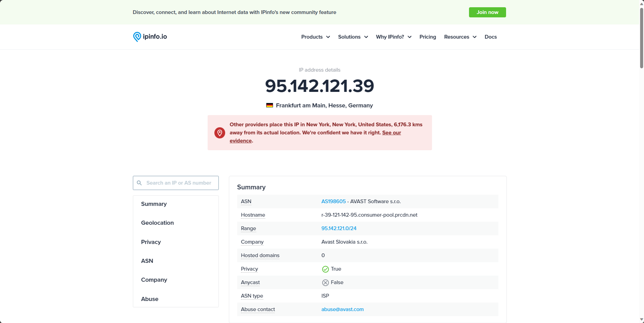Click the ASN type row label
The width and height of the screenshot is (644, 323).
(x=252, y=296)
